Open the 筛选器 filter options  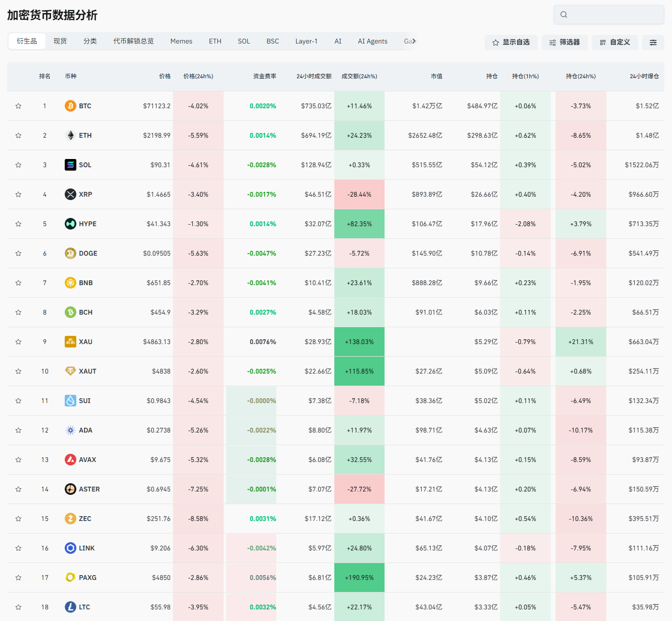coord(564,43)
